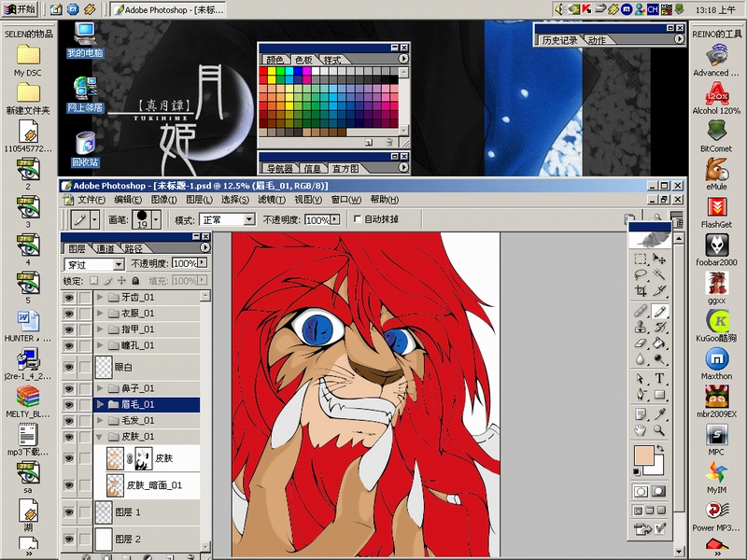Open the 滤镜 menu
Image resolution: width=747 pixels, height=560 pixels.
coord(272,200)
